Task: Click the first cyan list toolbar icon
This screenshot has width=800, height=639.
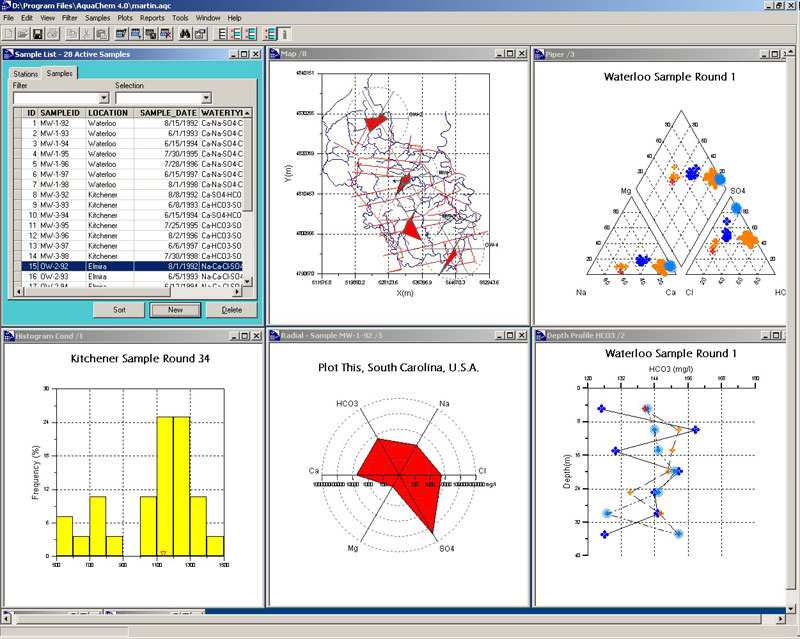Action: click(x=236, y=34)
